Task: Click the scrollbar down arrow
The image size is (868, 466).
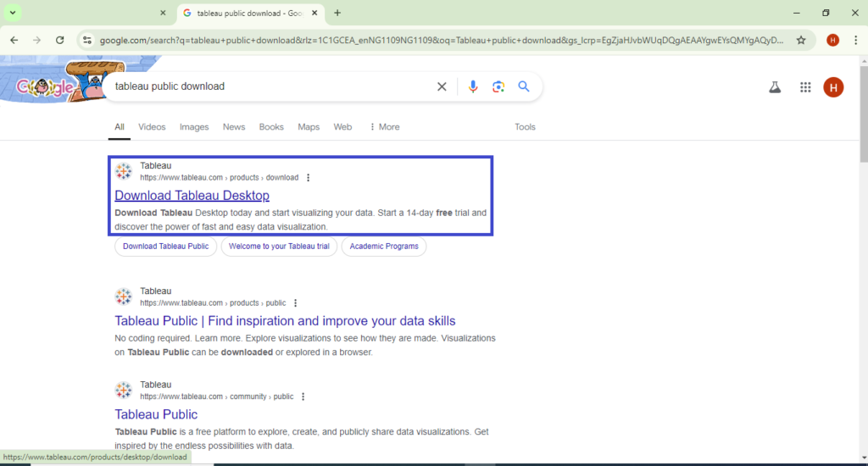Action: point(864,458)
